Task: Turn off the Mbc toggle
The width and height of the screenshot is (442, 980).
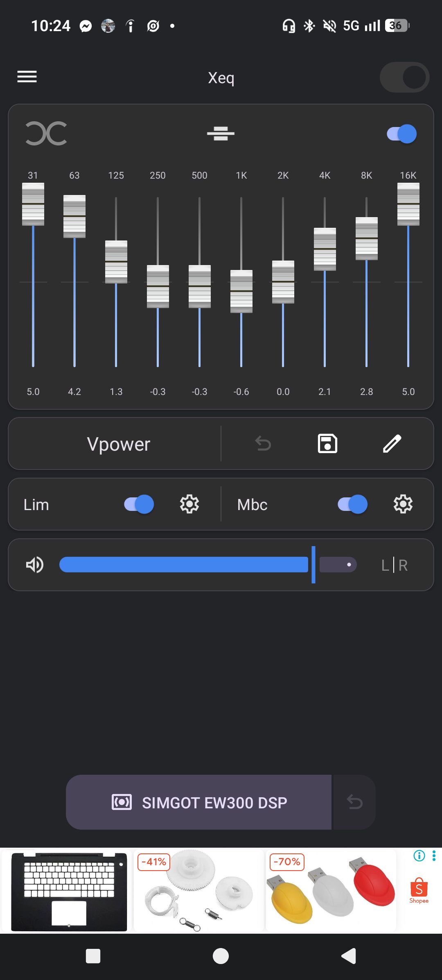Action: coord(352,504)
